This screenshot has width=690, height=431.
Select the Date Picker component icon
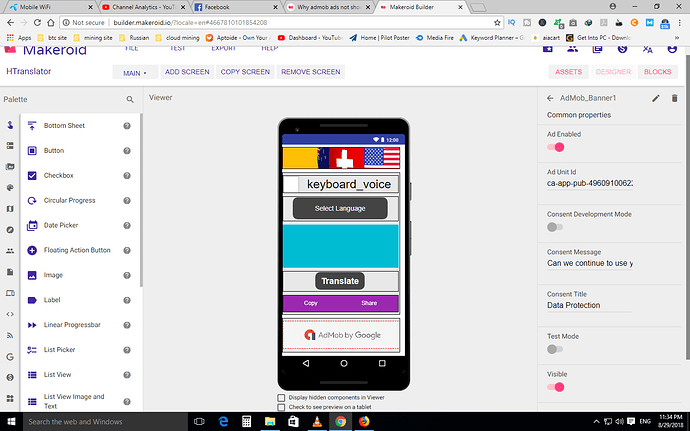click(x=32, y=225)
